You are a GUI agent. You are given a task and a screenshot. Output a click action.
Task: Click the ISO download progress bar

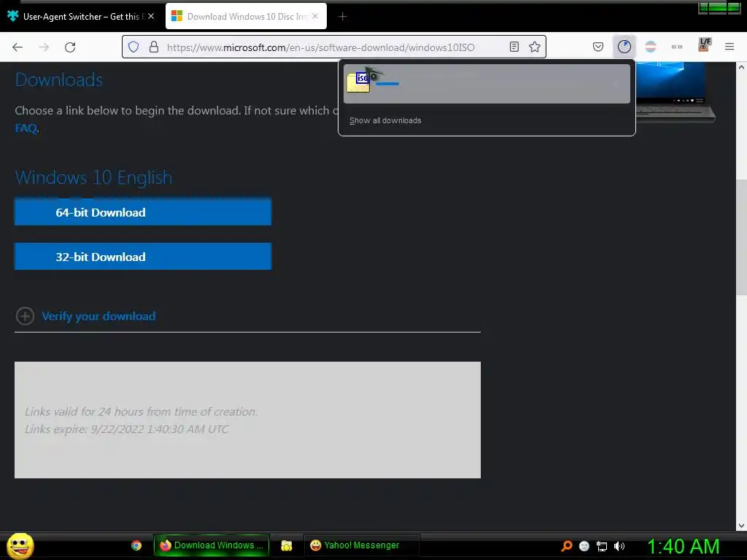[x=387, y=84]
